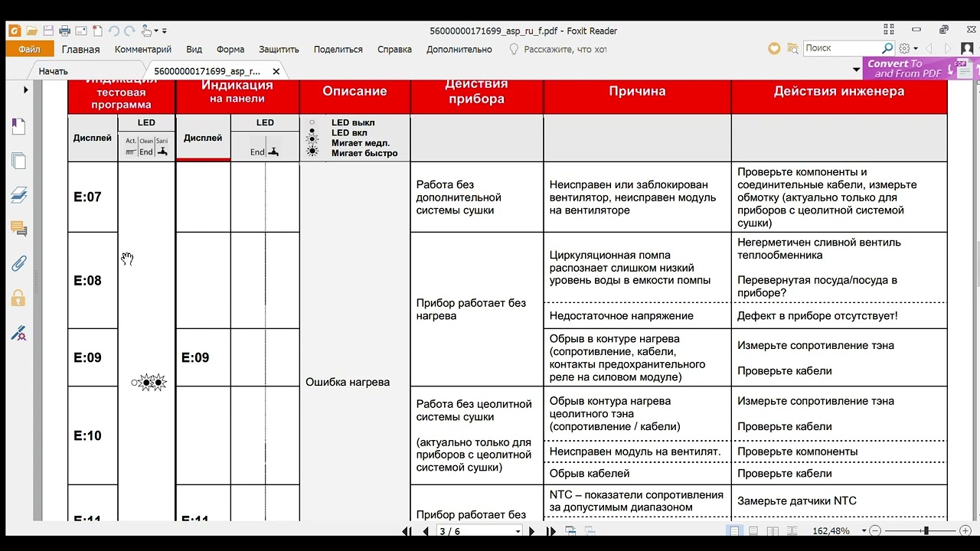Image resolution: width=980 pixels, height=551 pixels.
Task: Switch to continuous page view mode
Action: (x=753, y=530)
